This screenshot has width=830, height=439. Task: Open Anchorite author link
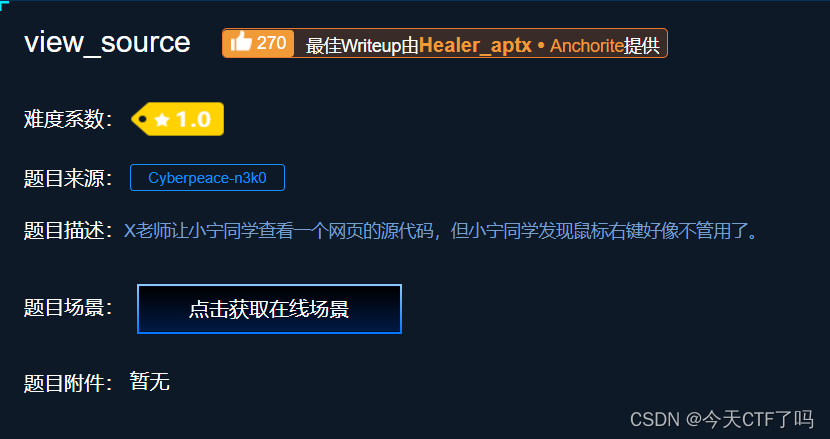(587, 46)
